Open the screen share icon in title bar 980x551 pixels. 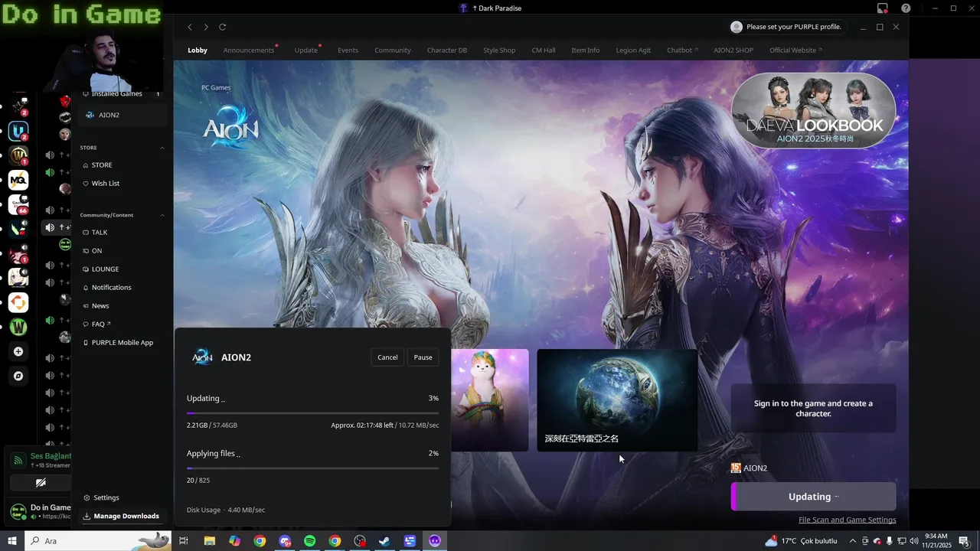point(883,8)
